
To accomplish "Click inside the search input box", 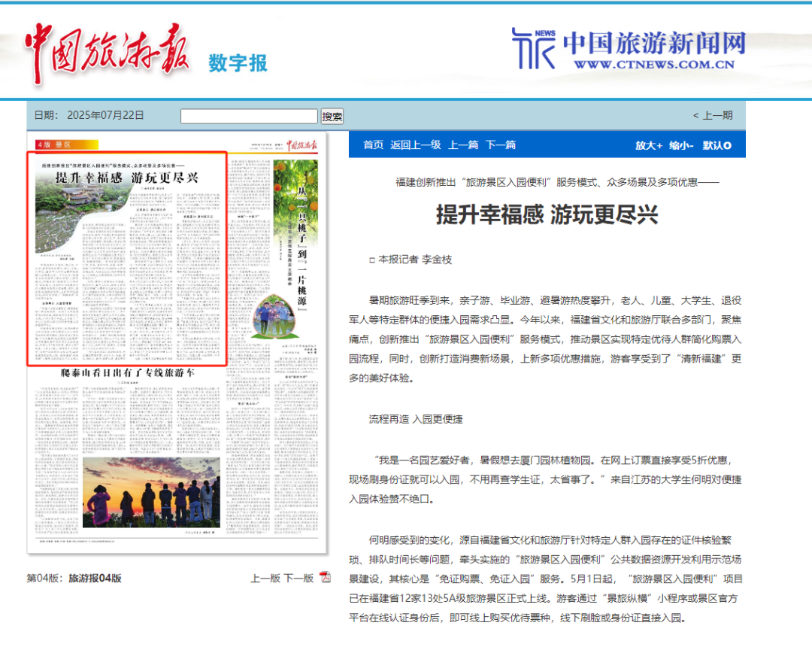I will coord(248,116).
